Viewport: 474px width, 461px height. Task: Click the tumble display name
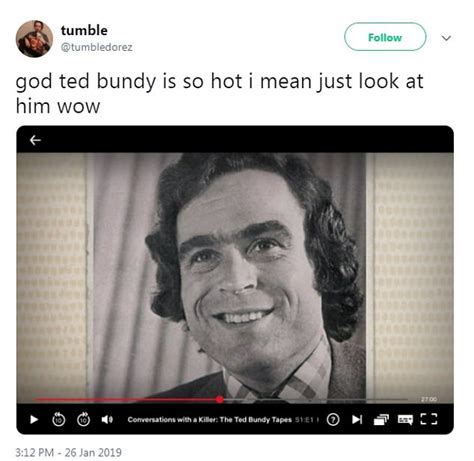click(84, 30)
